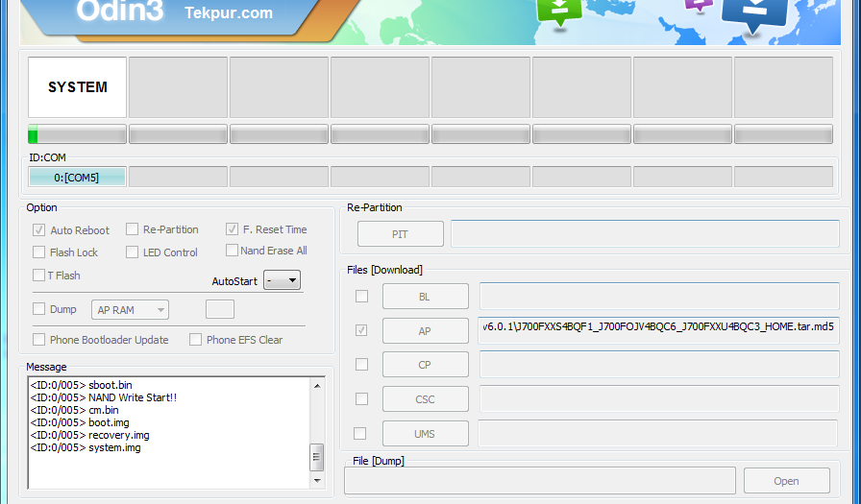This screenshot has width=861, height=504.
Task: Tick the UMS file checkbox
Action: coord(359,433)
